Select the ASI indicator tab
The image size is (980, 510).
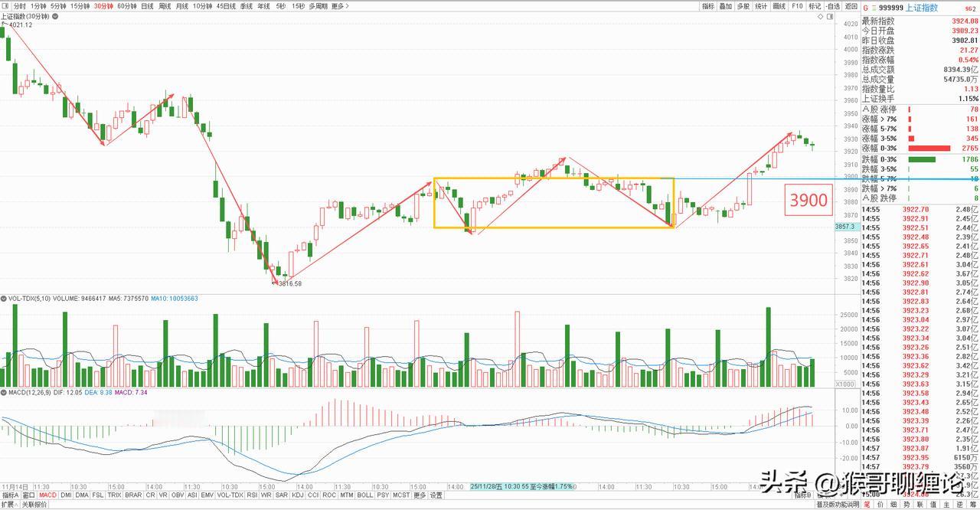pos(193,495)
